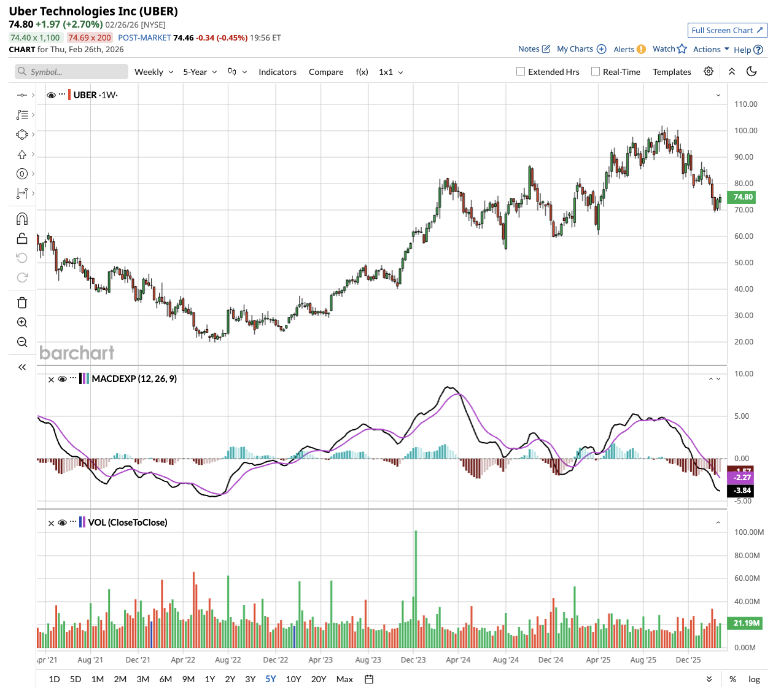Open the Fibonacci/text annotation tools
The image size is (781, 700).
tap(22, 115)
